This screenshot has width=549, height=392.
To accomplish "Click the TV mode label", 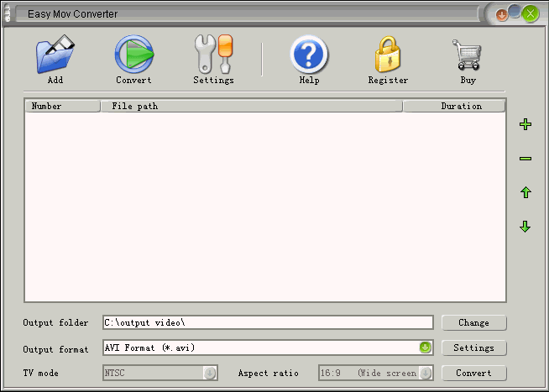I will pyautogui.click(x=40, y=373).
